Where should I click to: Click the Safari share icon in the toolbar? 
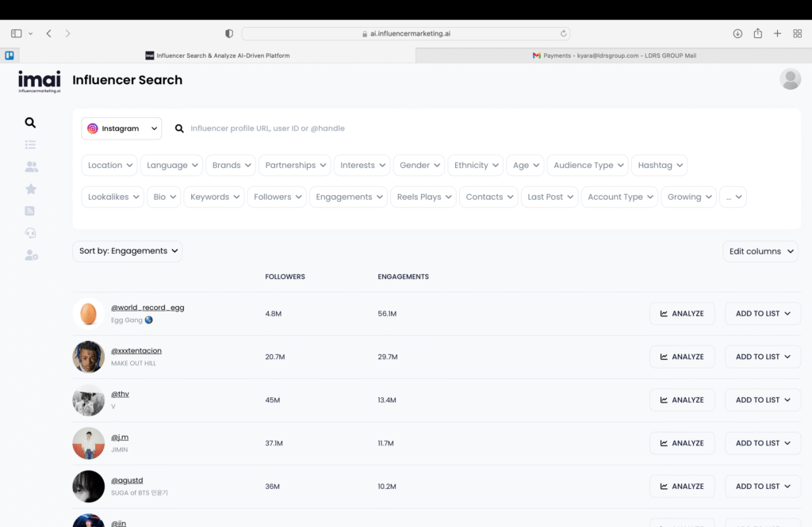(757, 33)
